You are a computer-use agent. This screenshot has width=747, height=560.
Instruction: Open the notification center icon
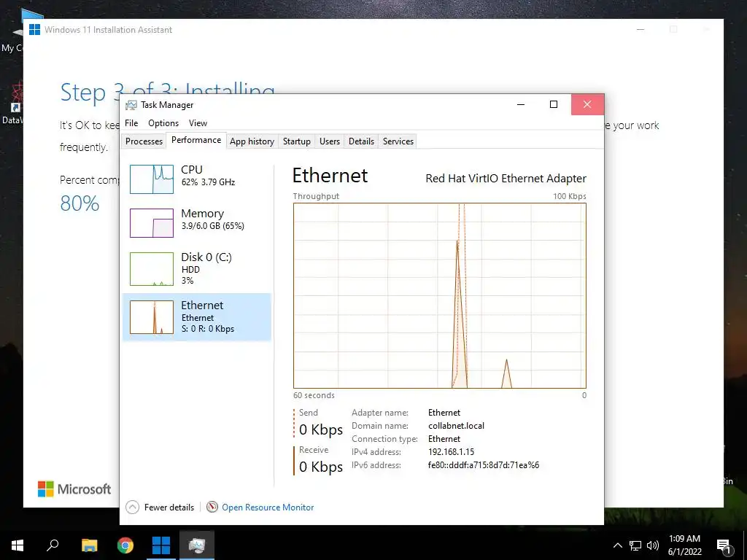point(724,545)
